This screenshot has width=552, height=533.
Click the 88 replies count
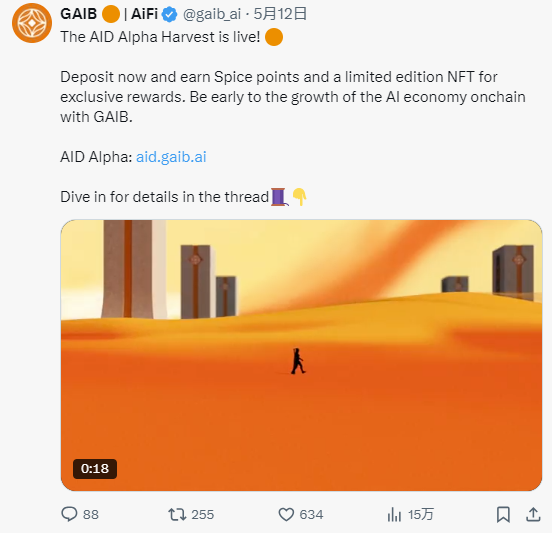91,515
